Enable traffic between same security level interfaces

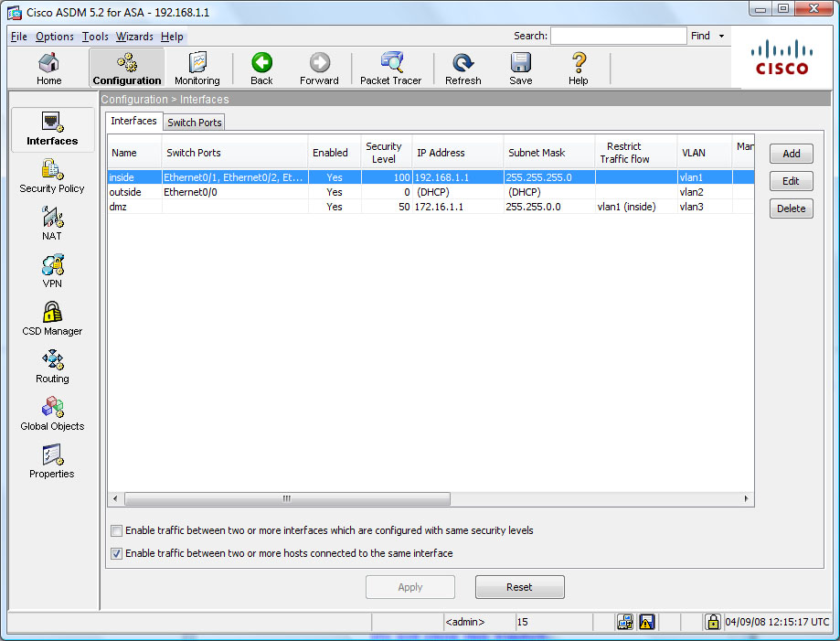pyautogui.click(x=116, y=530)
